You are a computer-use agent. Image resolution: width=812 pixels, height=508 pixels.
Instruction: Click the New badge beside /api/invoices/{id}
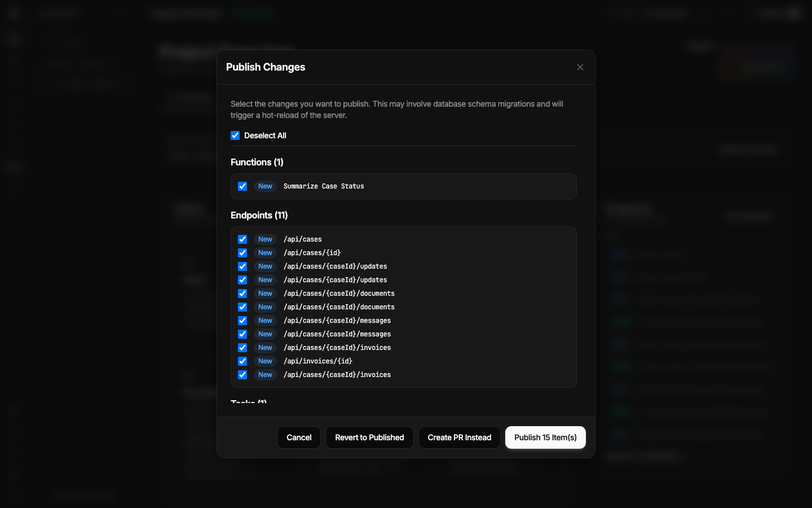[265, 361]
